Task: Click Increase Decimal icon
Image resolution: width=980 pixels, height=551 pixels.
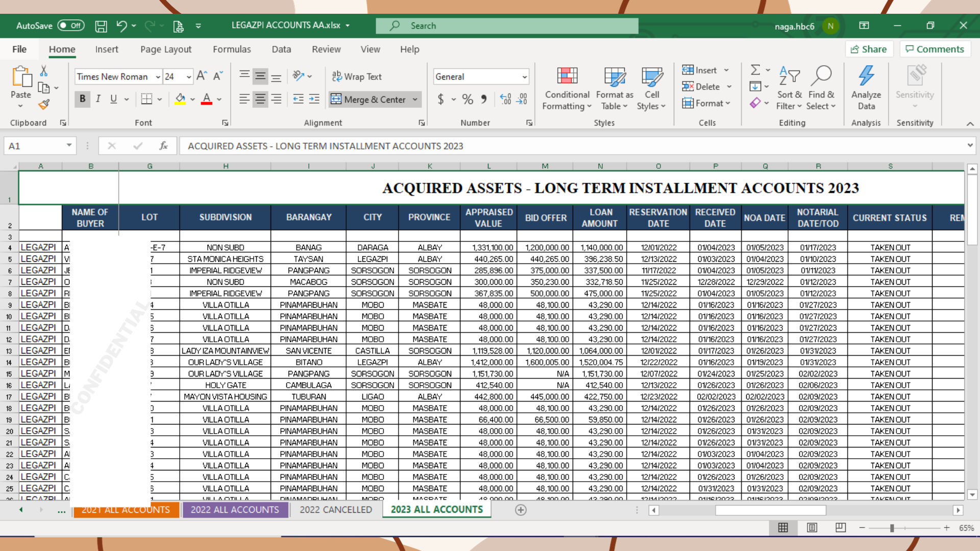Action: click(x=505, y=99)
